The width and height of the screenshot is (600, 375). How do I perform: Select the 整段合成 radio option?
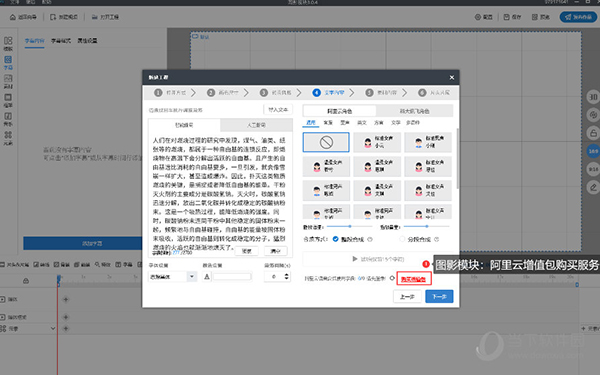(x=336, y=239)
